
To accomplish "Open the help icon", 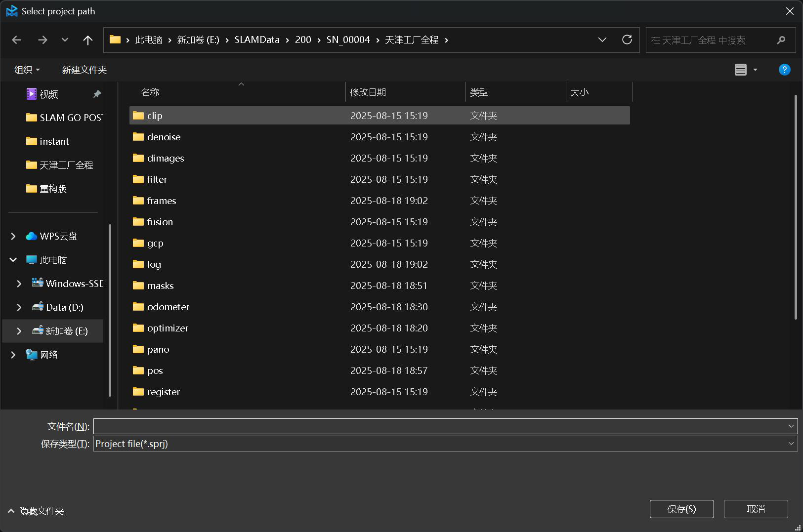I will pyautogui.click(x=784, y=70).
